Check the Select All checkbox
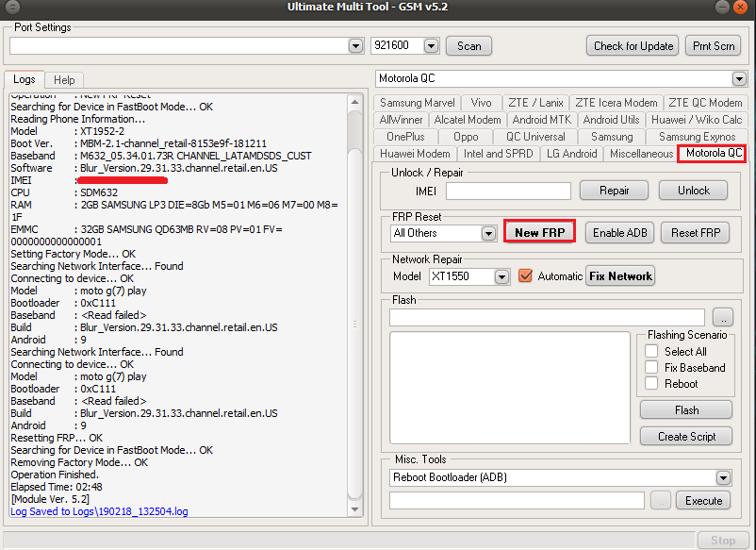Screen dimensions: 756x550 coord(651,351)
